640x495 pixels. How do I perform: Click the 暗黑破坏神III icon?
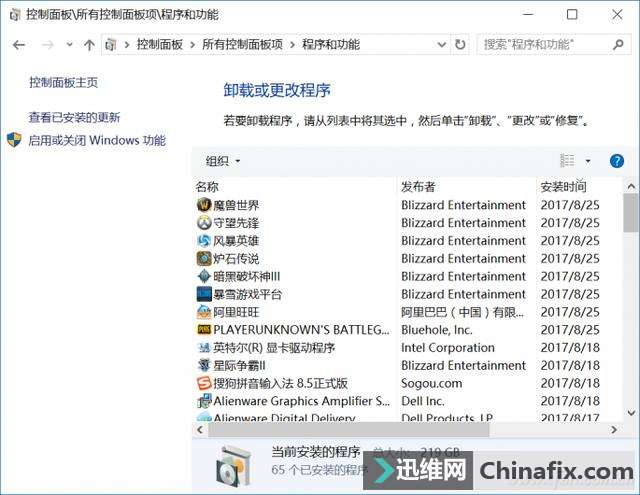point(204,276)
